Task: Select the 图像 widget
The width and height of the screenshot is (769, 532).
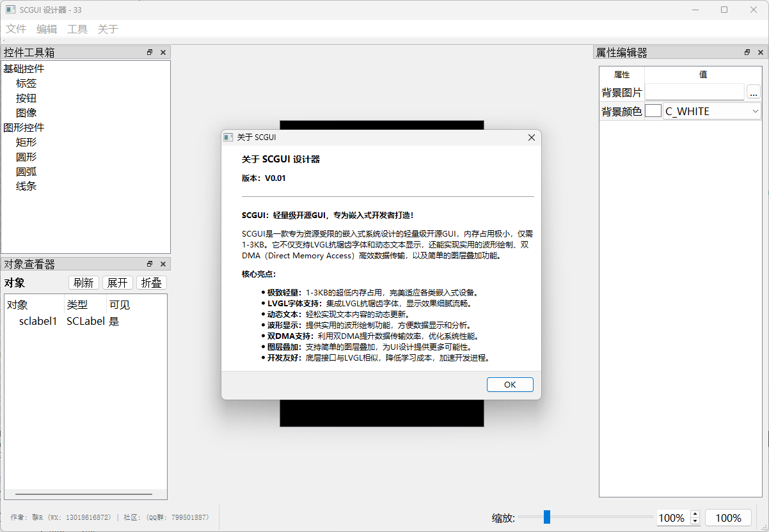Action: pos(26,113)
